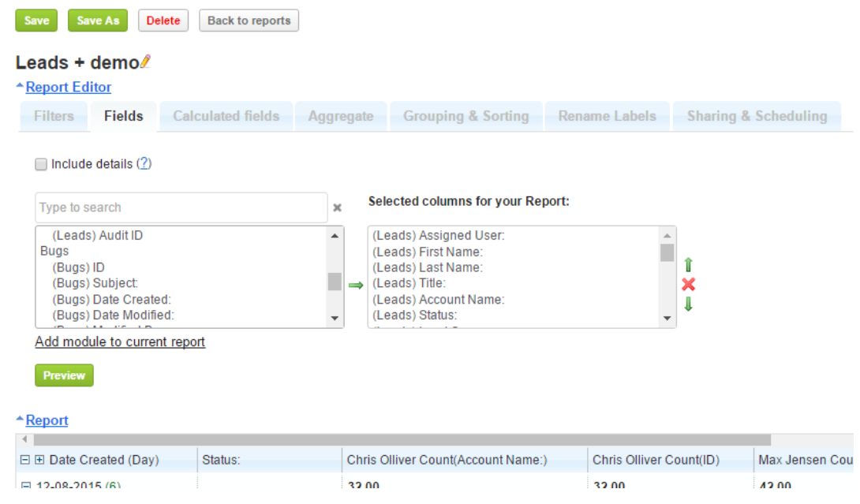
Task: Expand all groups in Date Created column
Action: click(39, 460)
